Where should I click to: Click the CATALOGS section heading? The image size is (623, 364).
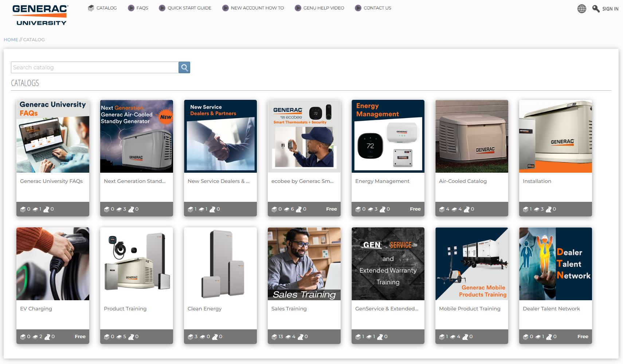point(25,83)
